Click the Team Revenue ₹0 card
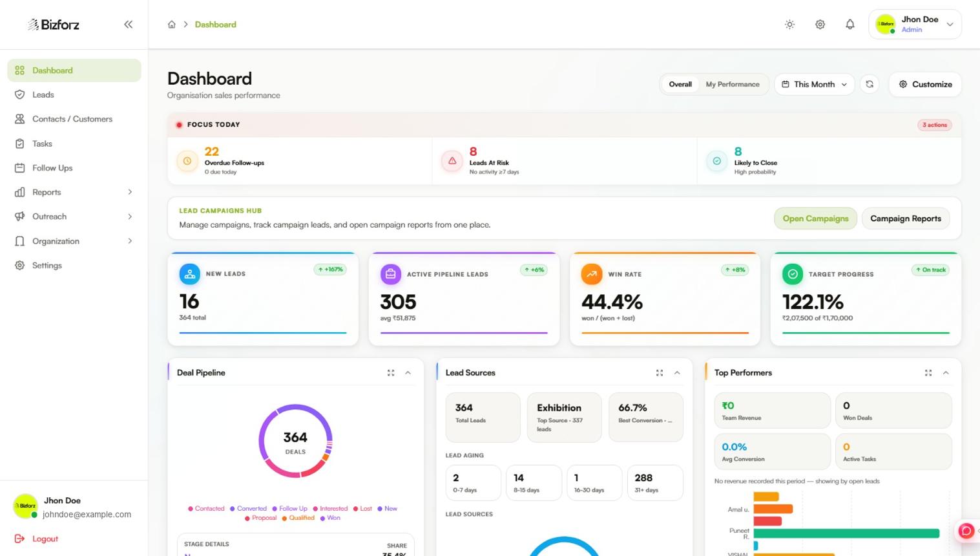Image resolution: width=980 pixels, height=556 pixels. (772, 411)
